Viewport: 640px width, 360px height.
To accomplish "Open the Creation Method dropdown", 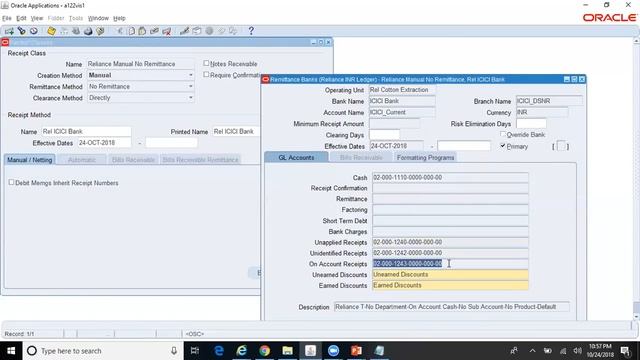I will [x=191, y=75].
